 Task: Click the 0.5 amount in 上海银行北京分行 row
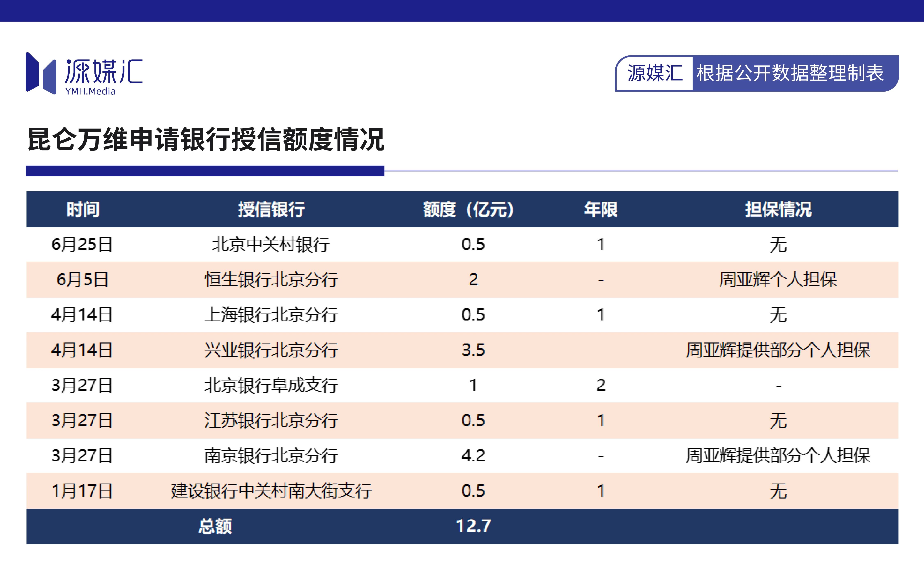[473, 315]
